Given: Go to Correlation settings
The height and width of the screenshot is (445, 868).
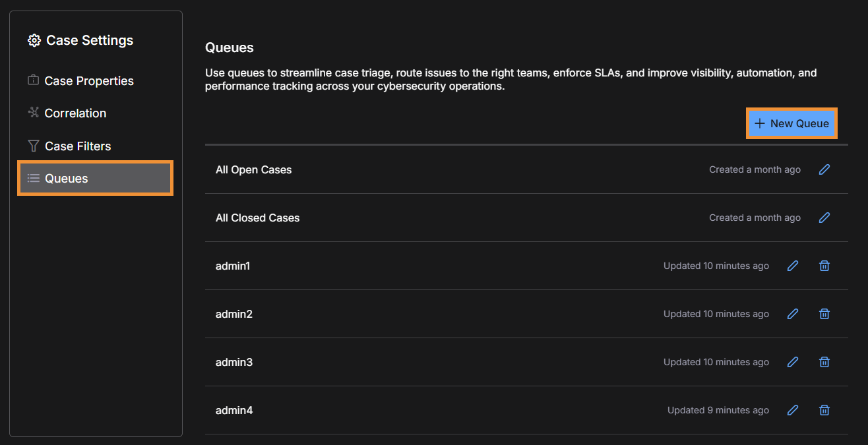Looking at the screenshot, I should click(75, 113).
